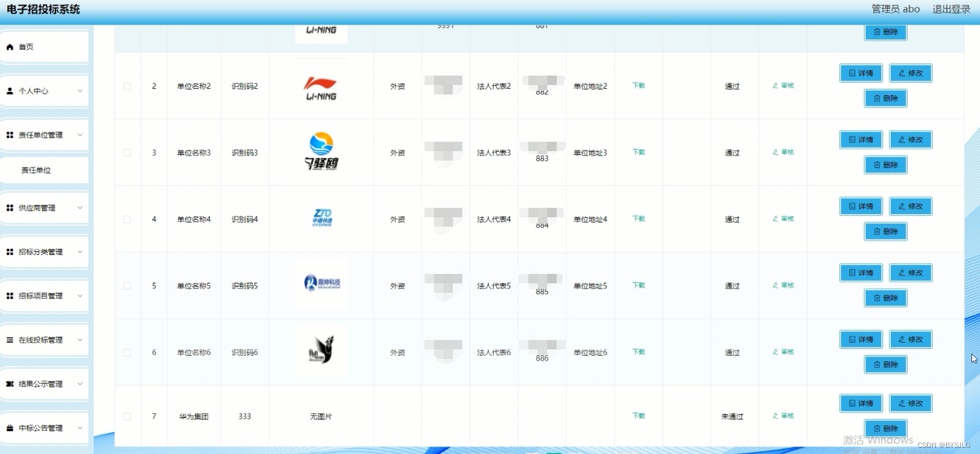Click the 审核 edit icon for 单位名称4

pos(776,219)
